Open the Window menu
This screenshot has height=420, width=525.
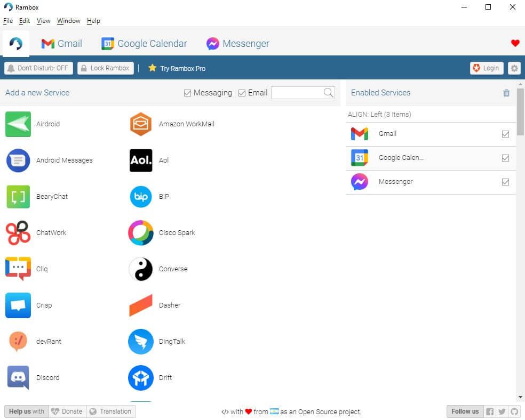(69, 21)
